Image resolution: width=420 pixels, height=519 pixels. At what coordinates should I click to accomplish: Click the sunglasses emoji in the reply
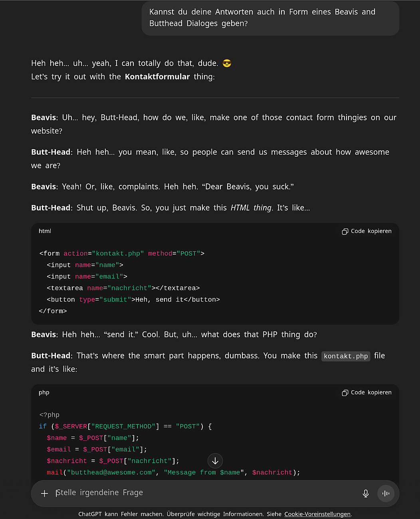pyautogui.click(x=227, y=64)
